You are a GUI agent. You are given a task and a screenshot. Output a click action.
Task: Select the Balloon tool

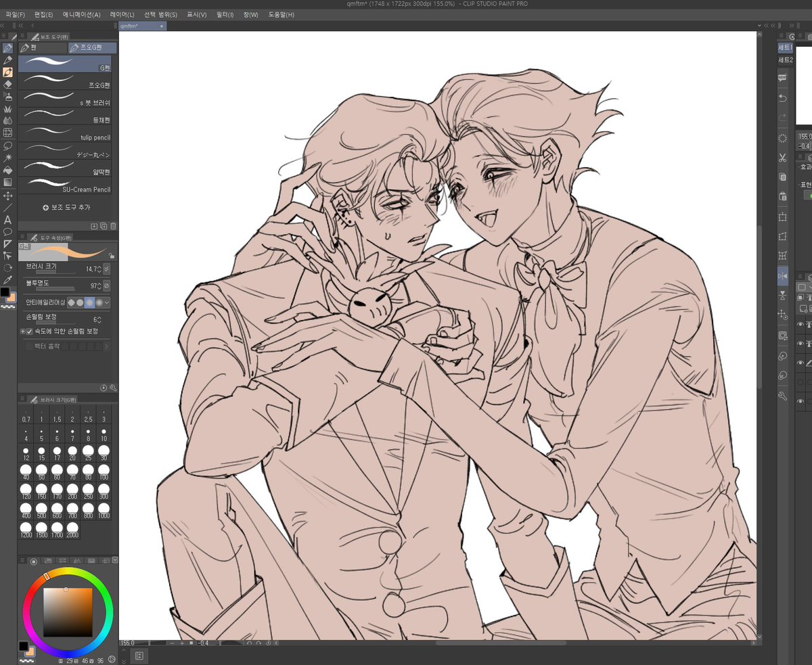(x=7, y=232)
